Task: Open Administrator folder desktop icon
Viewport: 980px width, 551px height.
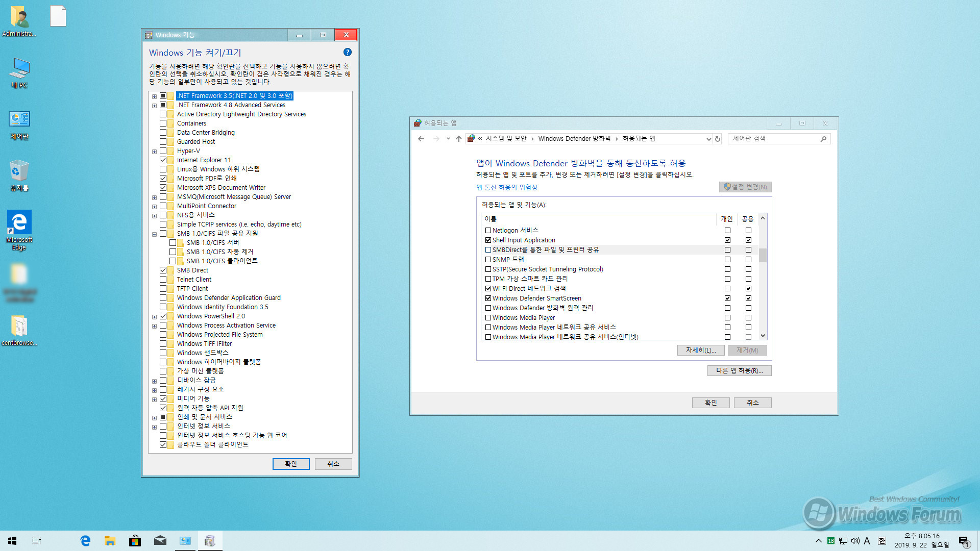Action: click(19, 21)
